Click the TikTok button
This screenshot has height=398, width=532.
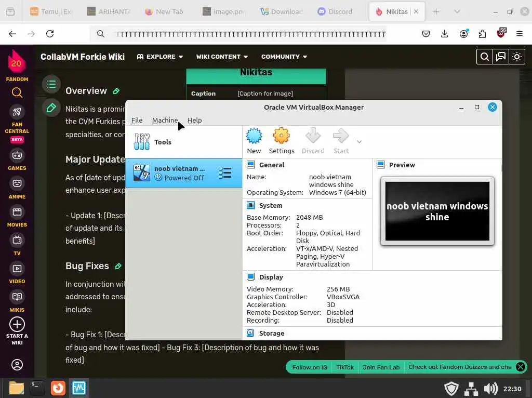coord(345,367)
